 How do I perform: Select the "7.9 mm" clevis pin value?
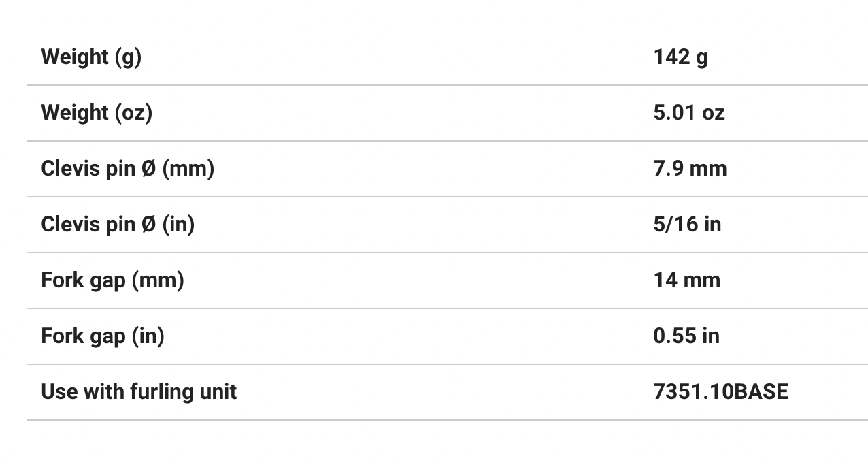690,168
